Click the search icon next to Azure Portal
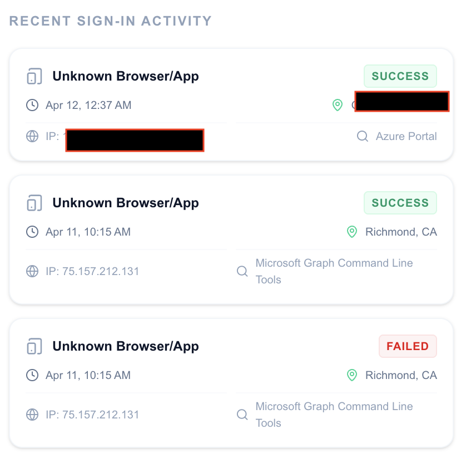The image size is (476, 469). click(363, 136)
